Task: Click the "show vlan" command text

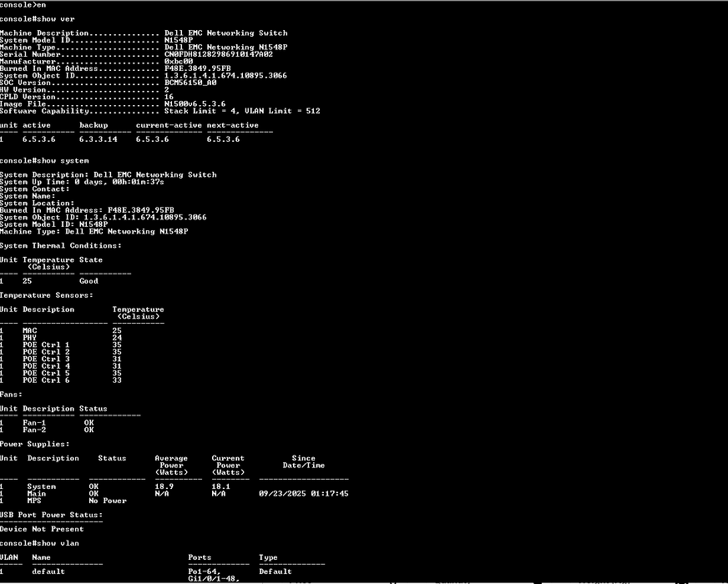Action: point(58,543)
